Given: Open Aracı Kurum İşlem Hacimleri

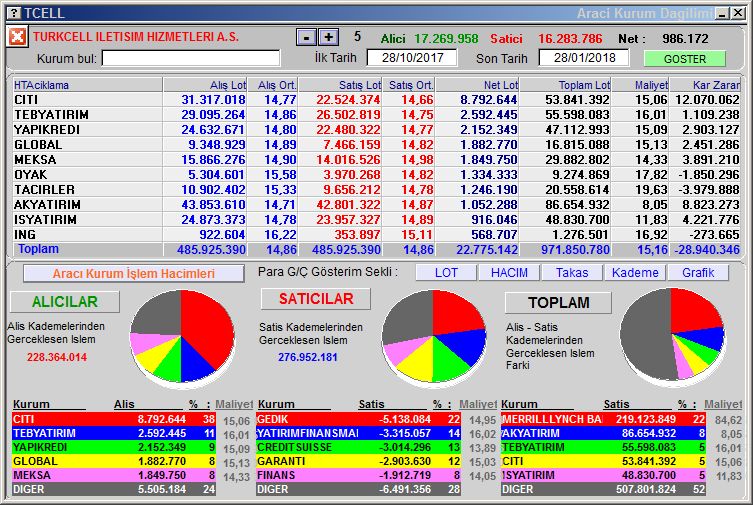Looking at the screenshot, I should click(134, 274).
